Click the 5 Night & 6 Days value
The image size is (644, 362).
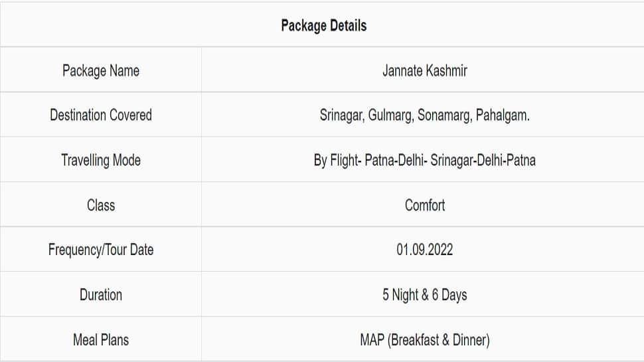click(425, 295)
